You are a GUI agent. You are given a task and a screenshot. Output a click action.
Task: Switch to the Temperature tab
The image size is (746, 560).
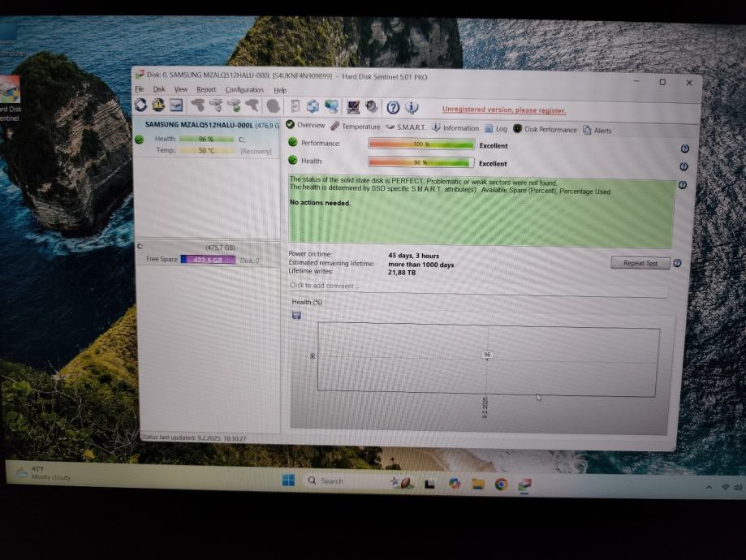click(356, 127)
